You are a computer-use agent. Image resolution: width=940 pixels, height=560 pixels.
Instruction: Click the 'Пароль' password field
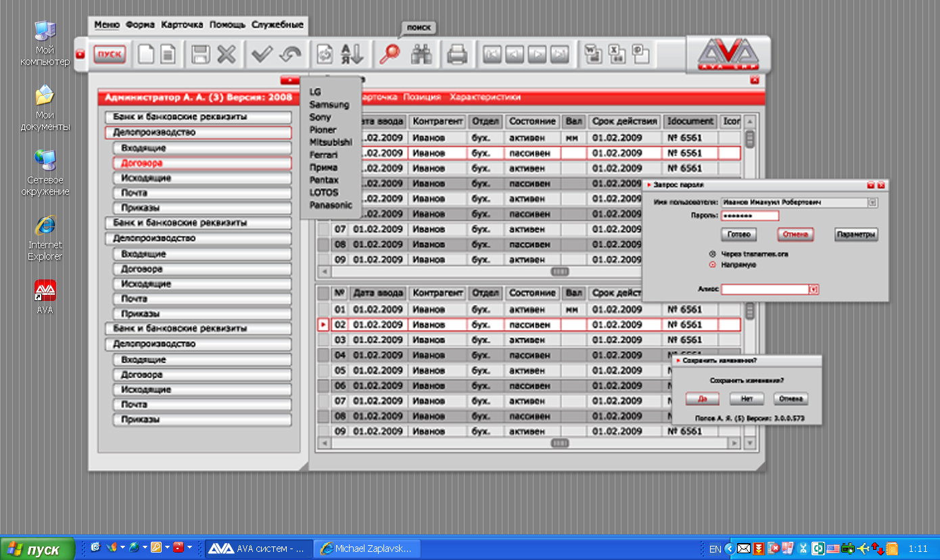click(x=750, y=216)
